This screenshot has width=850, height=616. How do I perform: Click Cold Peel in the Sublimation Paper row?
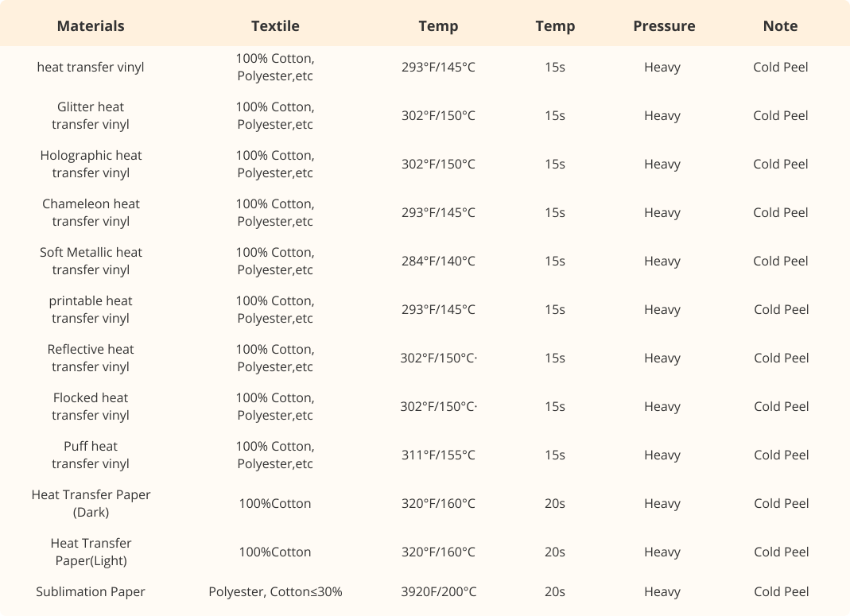tap(781, 591)
